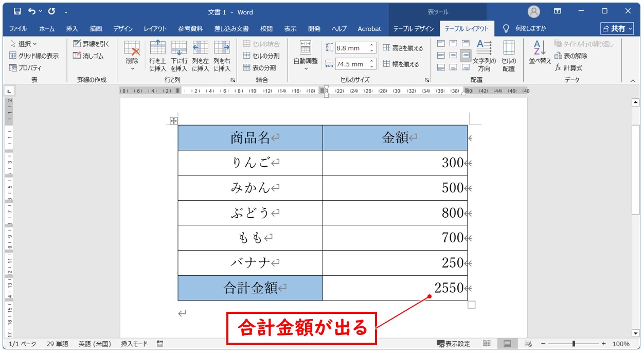This screenshot has width=644, height=353.
Task: Click the Split Cells (セルの分割) button
Action: pos(261,56)
